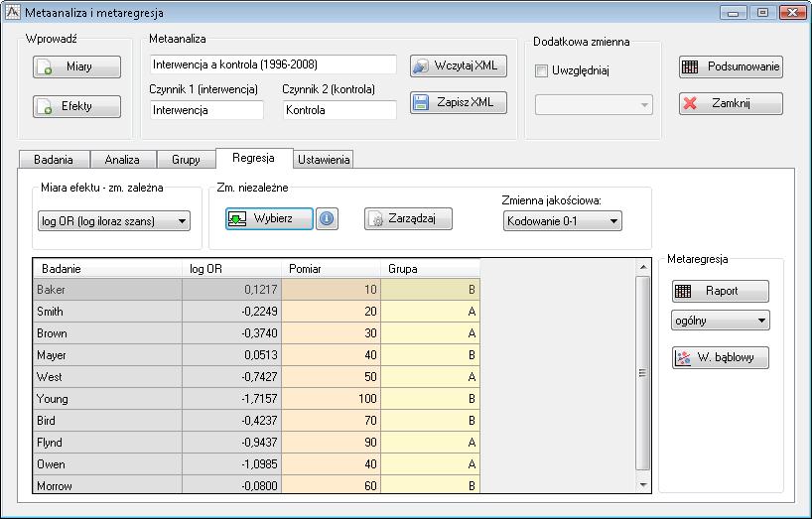Click the Efekty add-effects button
The width and height of the screenshot is (812, 519).
pos(76,106)
